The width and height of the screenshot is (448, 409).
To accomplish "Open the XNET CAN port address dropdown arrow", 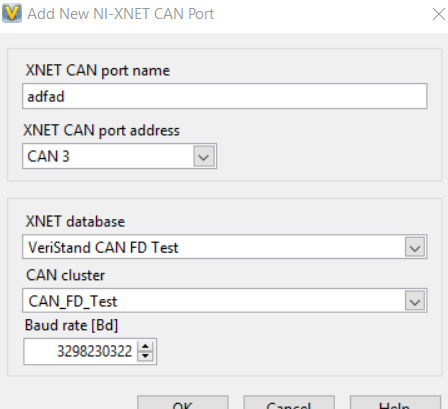I will click(x=204, y=156).
